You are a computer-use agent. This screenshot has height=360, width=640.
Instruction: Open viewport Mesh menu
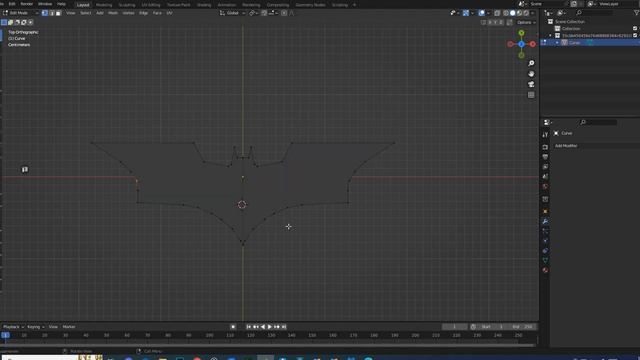point(113,13)
